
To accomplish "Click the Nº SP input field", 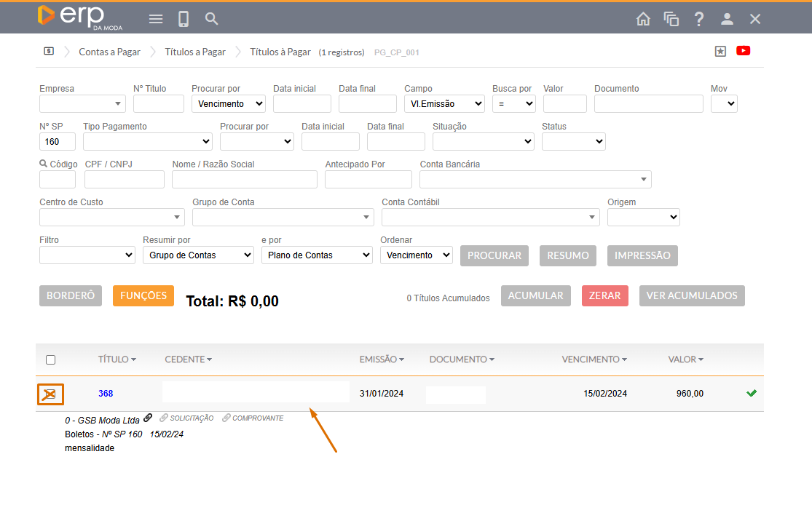I will tap(58, 142).
